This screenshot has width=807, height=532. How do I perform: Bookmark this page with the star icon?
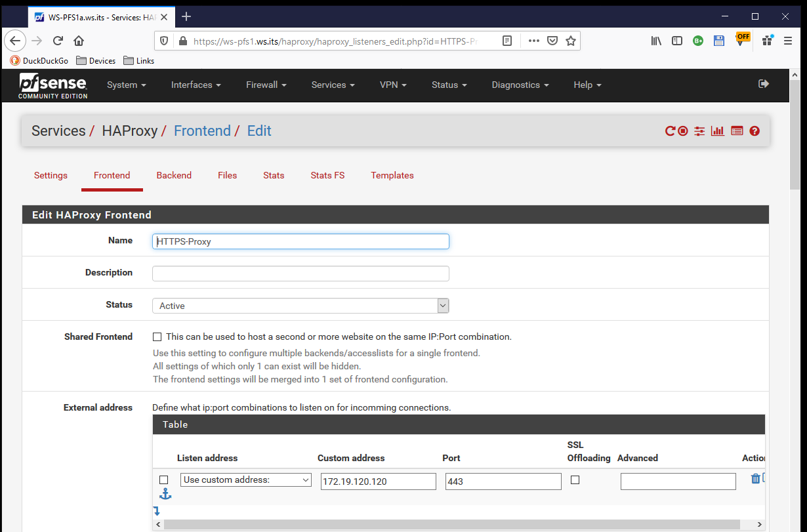pos(571,41)
